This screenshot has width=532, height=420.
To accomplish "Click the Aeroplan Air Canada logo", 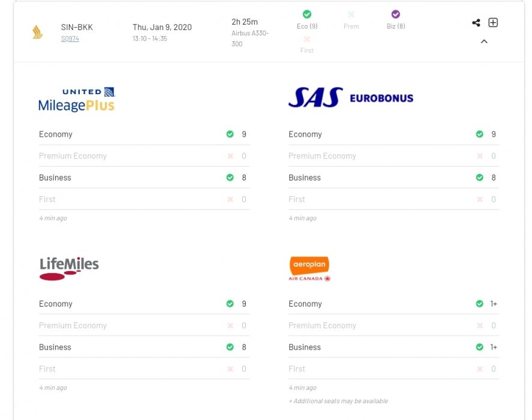I will point(309,269).
